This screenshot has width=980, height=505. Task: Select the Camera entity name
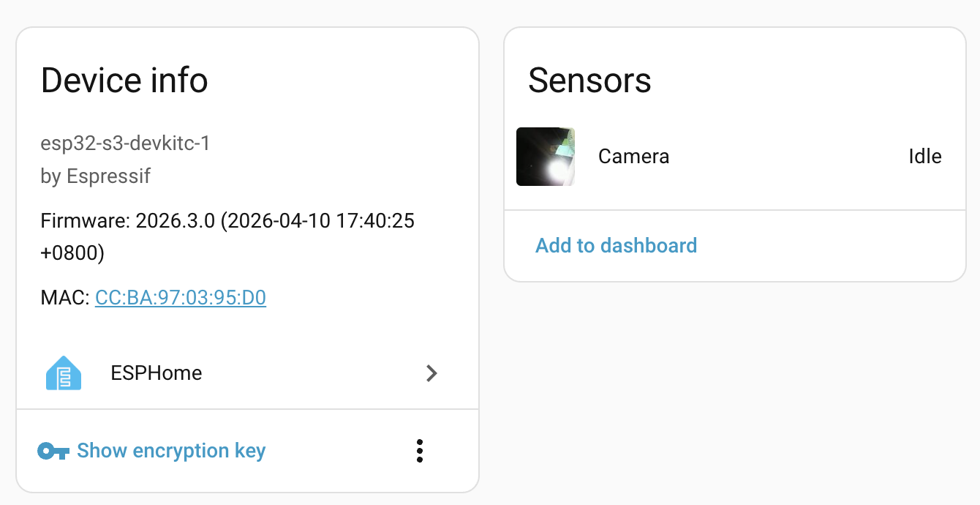click(x=633, y=157)
